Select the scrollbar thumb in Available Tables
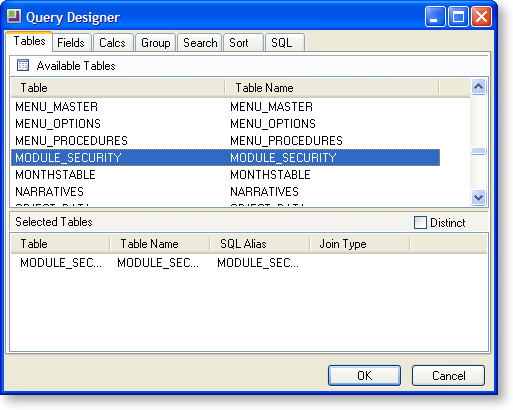 pyautogui.click(x=478, y=151)
